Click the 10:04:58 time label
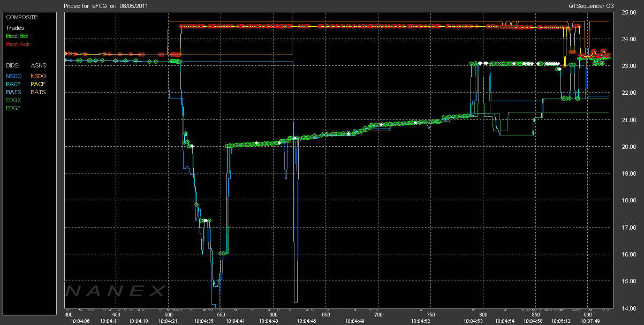This screenshot has width=644, height=325. coord(533,321)
